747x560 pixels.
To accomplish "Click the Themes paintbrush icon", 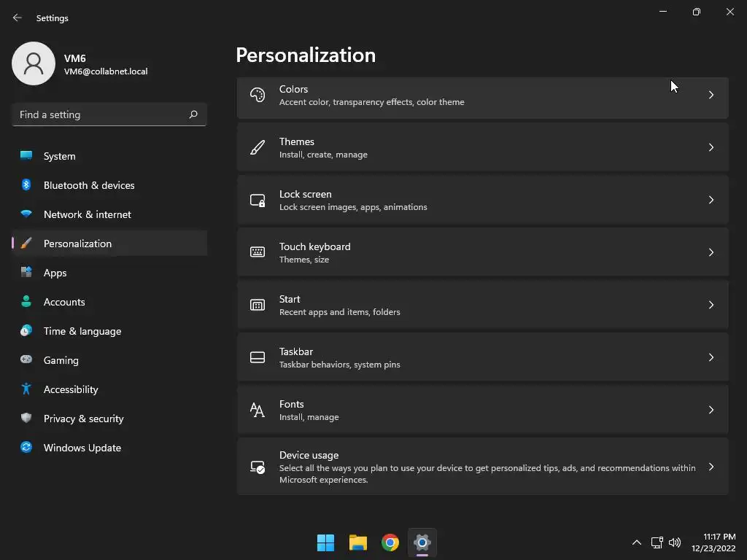I will (258, 147).
